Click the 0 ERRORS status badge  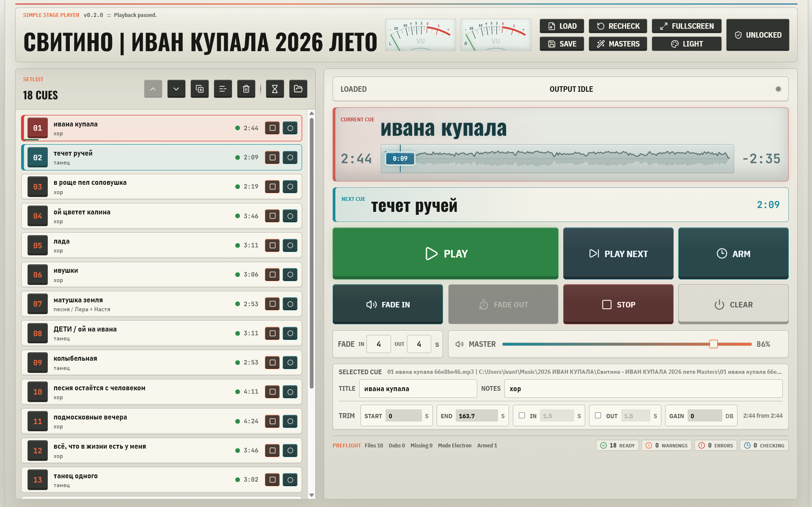(716, 445)
